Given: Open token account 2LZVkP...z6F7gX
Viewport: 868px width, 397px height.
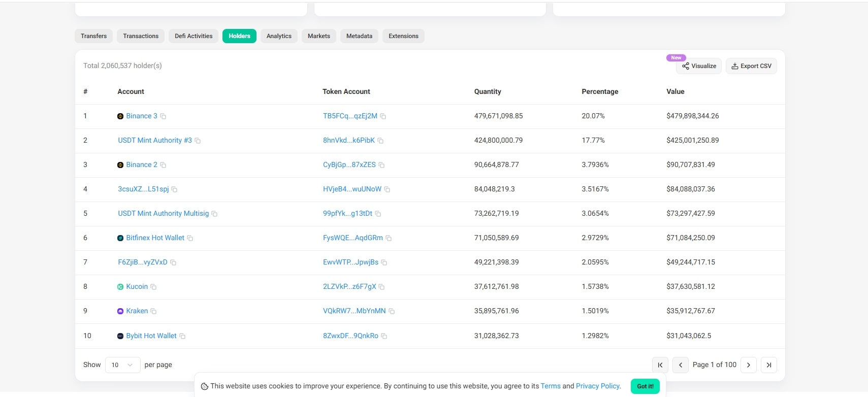Looking at the screenshot, I should (349, 287).
